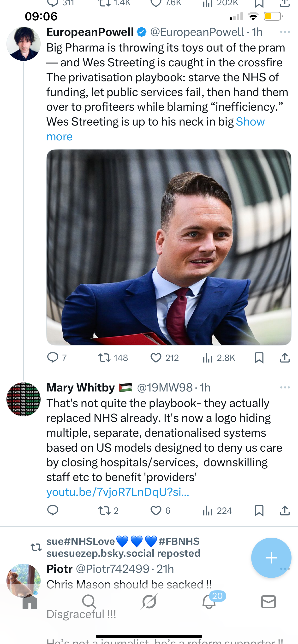Like the tweet with 212 likes

tap(165, 358)
